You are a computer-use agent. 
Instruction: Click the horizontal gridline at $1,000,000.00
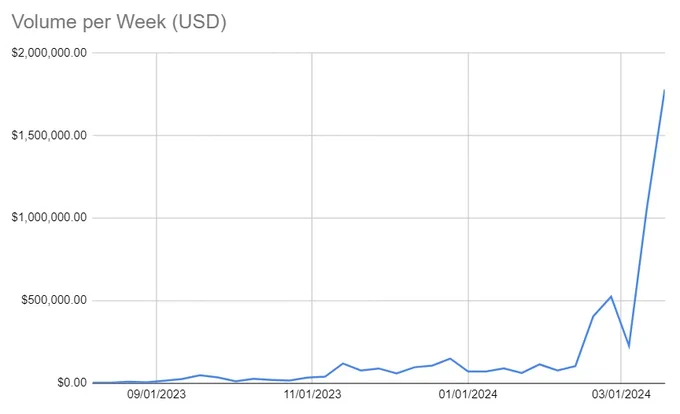click(378, 218)
